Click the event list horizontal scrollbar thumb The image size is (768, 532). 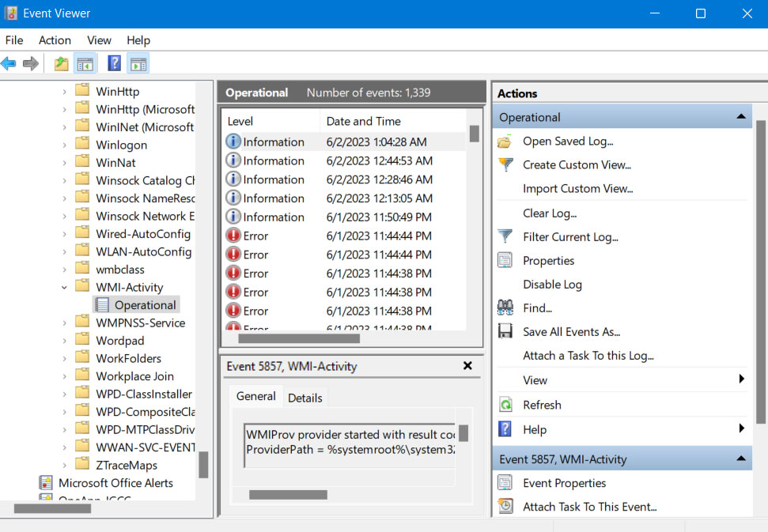[x=299, y=338]
